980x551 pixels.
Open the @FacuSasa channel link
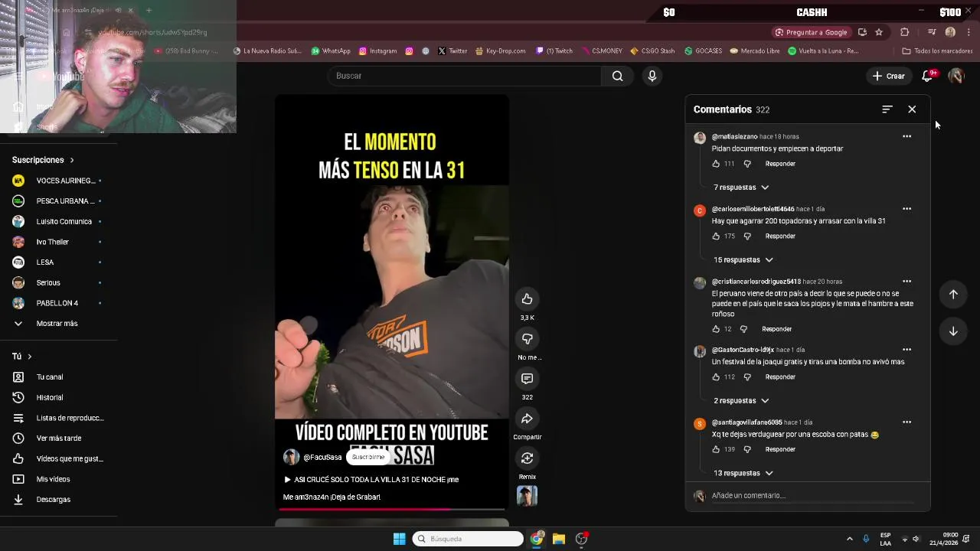[x=322, y=457]
